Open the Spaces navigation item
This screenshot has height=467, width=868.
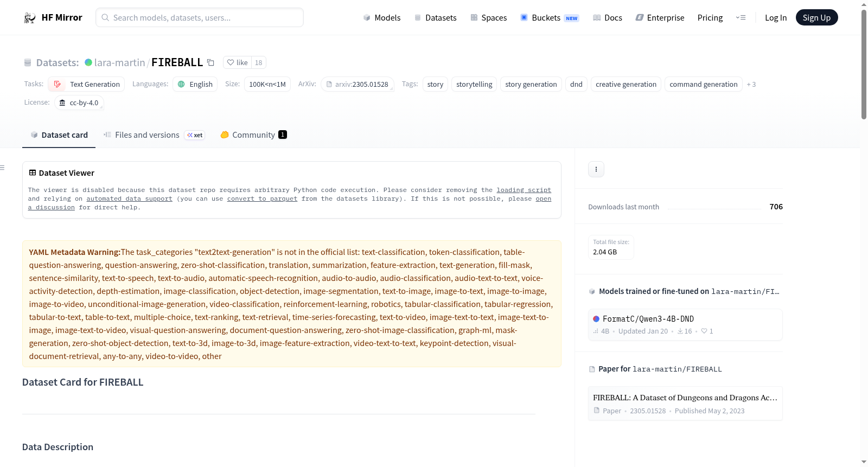pos(488,18)
